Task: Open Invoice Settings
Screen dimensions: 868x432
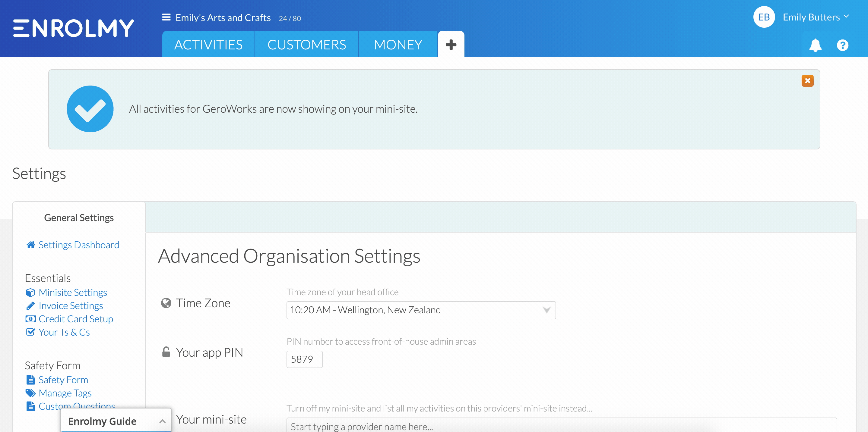Action: [71, 305]
